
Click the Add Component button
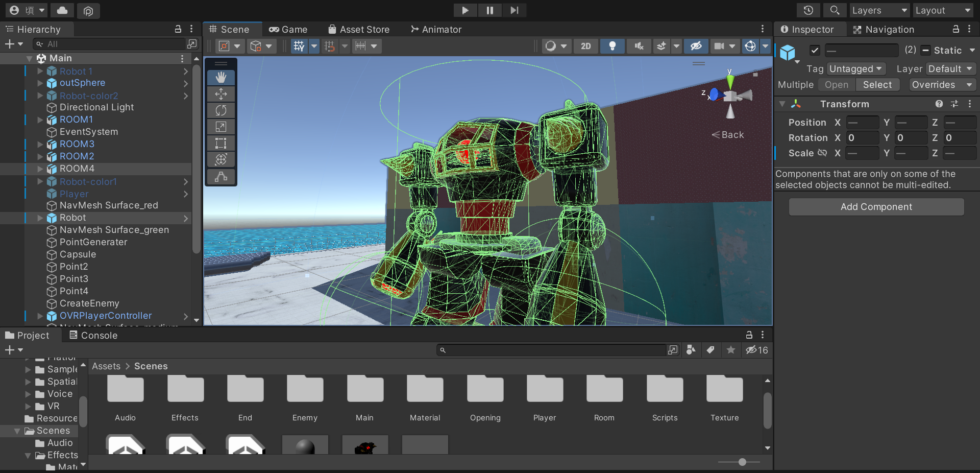click(x=876, y=207)
